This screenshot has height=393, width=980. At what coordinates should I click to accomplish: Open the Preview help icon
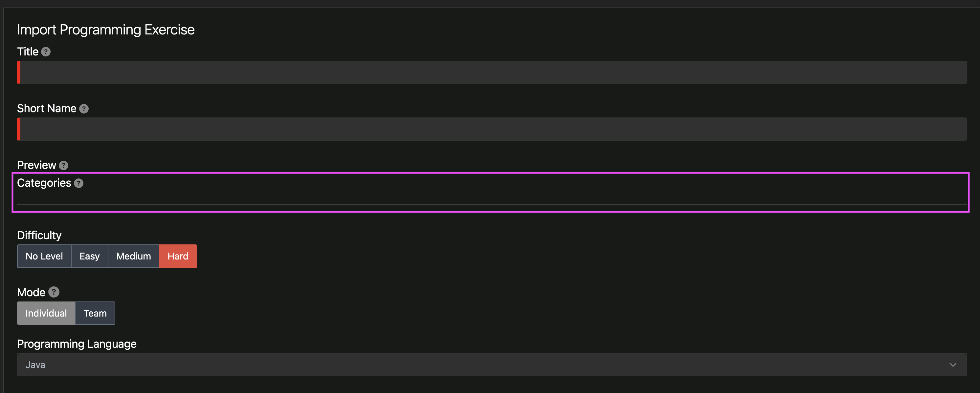(63, 165)
